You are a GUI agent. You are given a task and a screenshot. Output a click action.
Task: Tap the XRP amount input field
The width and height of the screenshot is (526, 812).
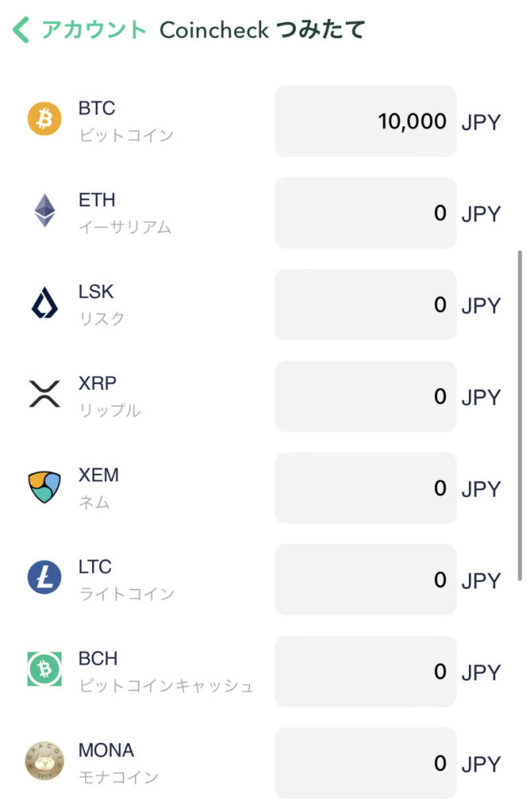tap(366, 396)
